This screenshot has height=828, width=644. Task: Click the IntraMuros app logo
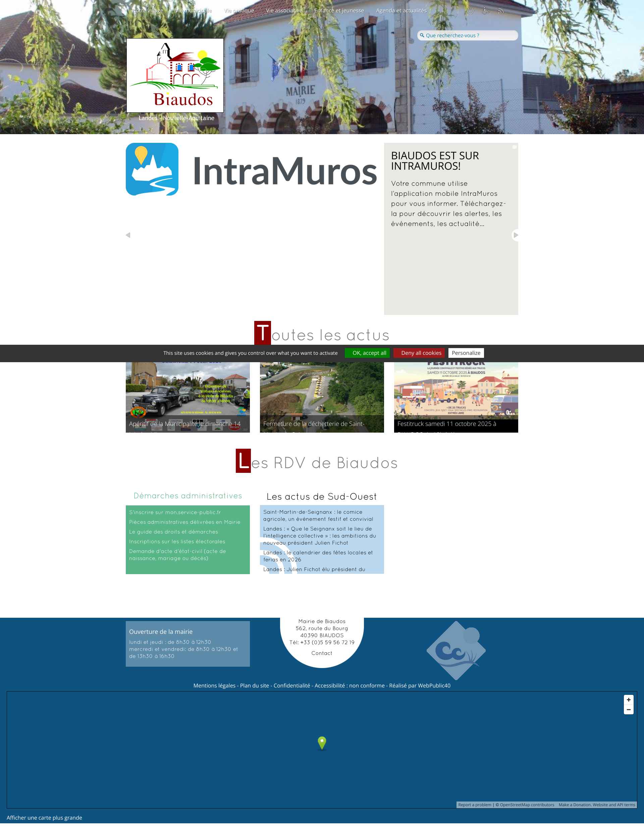[x=252, y=169]
